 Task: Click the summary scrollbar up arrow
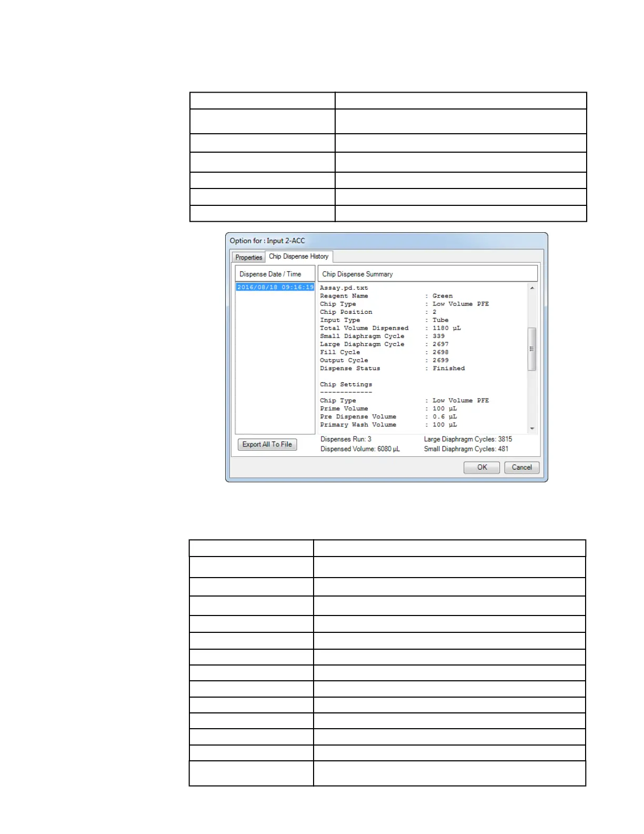[x=532, y=288]
